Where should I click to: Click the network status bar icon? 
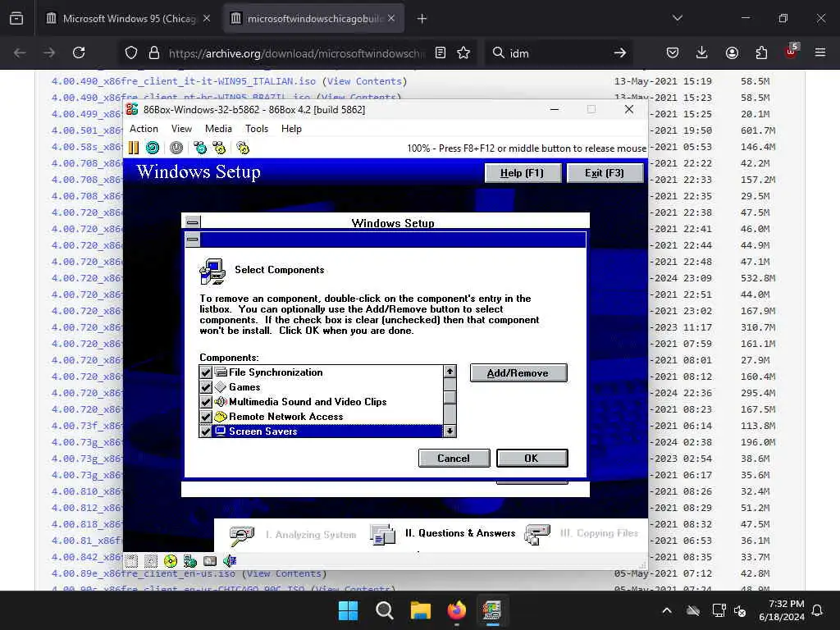click(190, 561)
